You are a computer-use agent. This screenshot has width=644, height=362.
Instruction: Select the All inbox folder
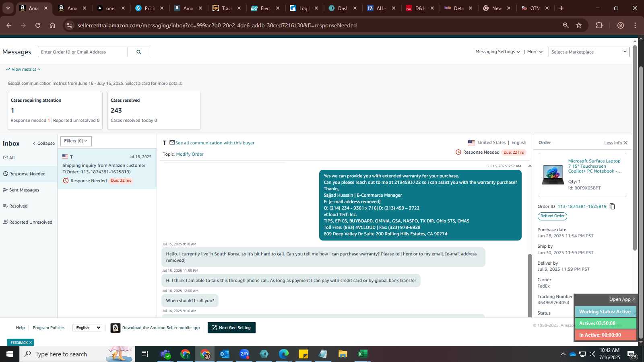pos(29,158)
